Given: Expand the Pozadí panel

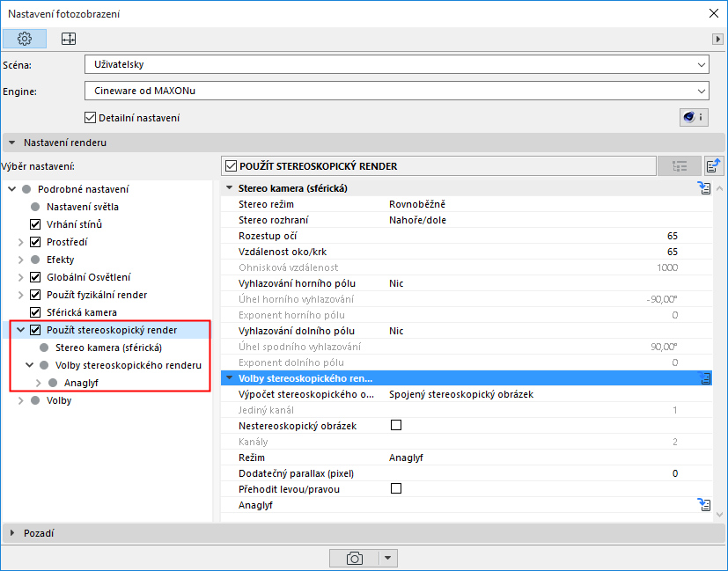Looking at the screenshot, I should pos(12,533).
